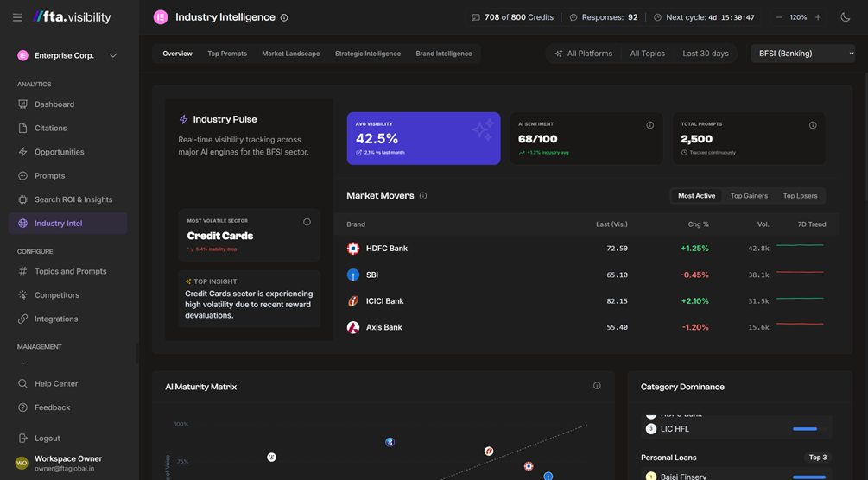Click info icon on Most Volatile Sector card

point(307,222)
